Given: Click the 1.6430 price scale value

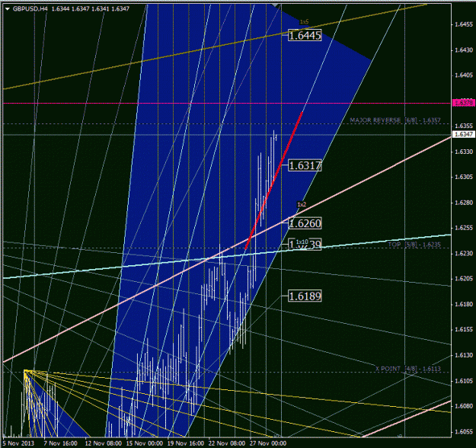Looking at the screenshot, I should [464, 50].
